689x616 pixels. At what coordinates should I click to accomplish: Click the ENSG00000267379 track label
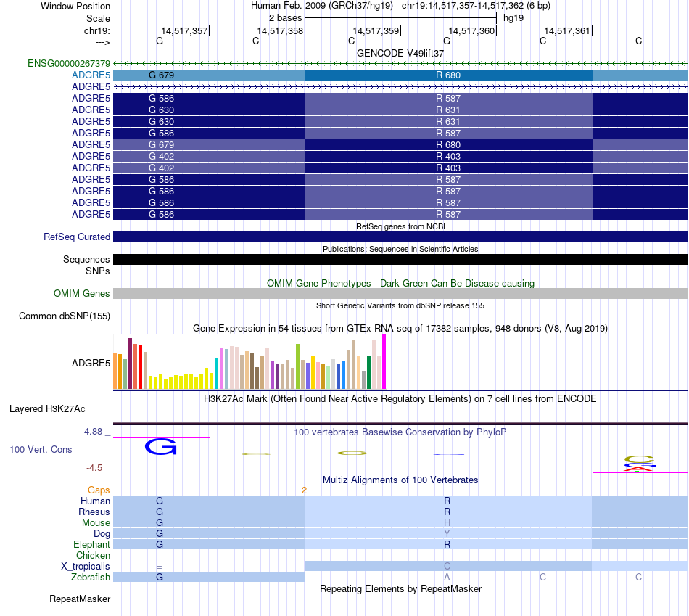[69, 63]
